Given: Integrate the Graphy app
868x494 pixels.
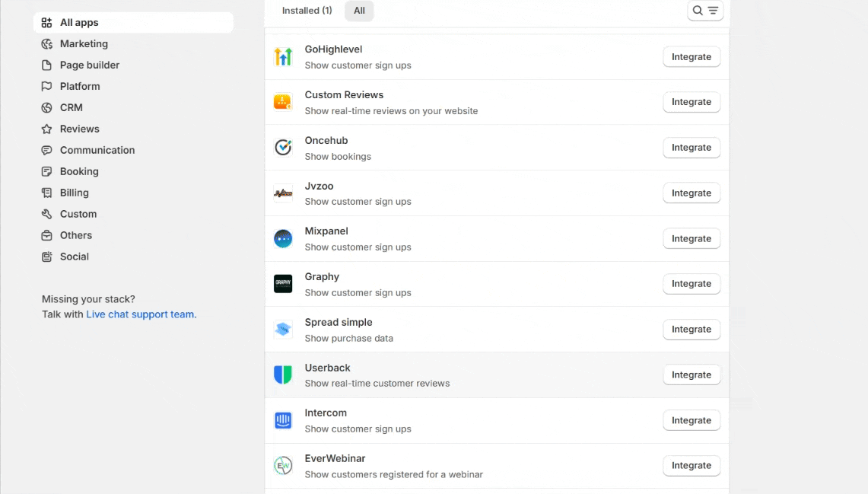Looking at the screenshot, I should [692, 284].
